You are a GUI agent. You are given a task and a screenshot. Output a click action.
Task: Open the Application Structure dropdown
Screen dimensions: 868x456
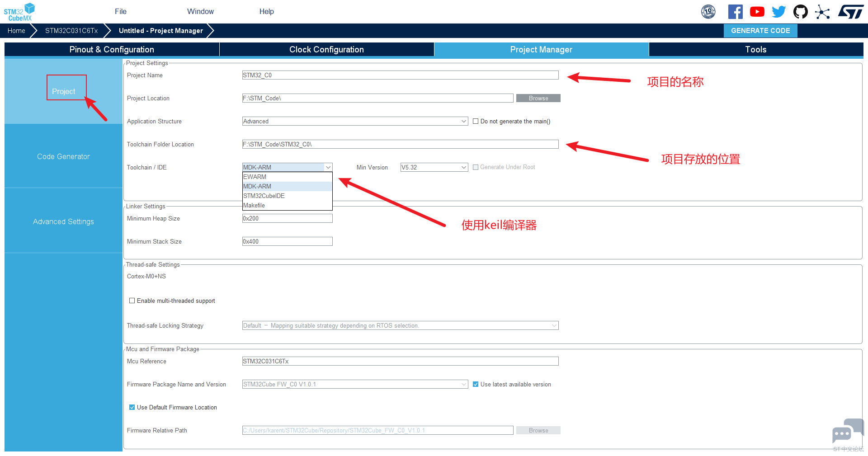(x=355, y=121)
